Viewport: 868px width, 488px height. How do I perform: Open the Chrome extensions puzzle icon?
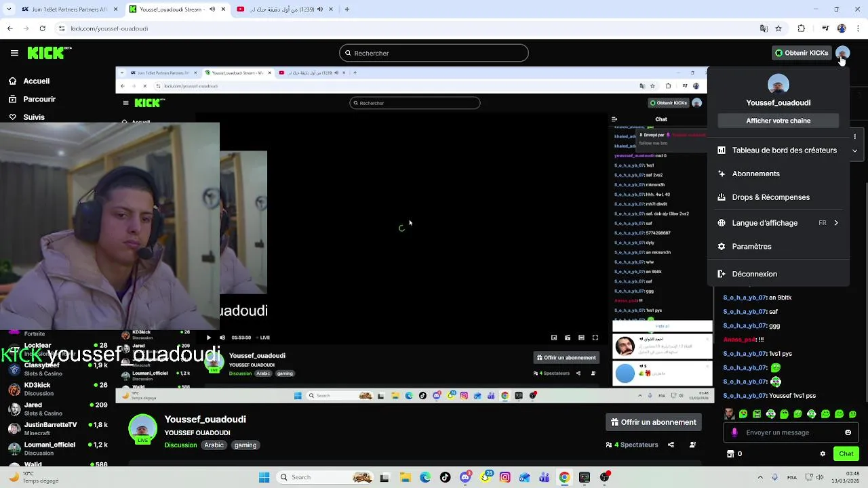pyautogui.click(x=802, y=28)
